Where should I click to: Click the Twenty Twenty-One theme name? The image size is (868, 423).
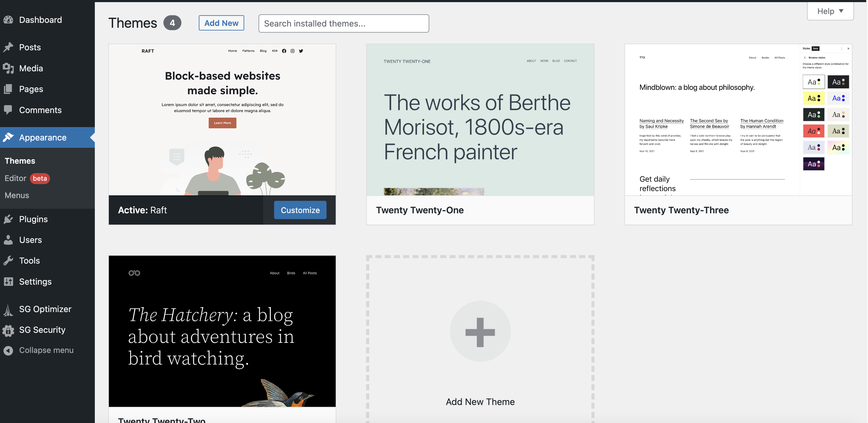click(420, 210)
